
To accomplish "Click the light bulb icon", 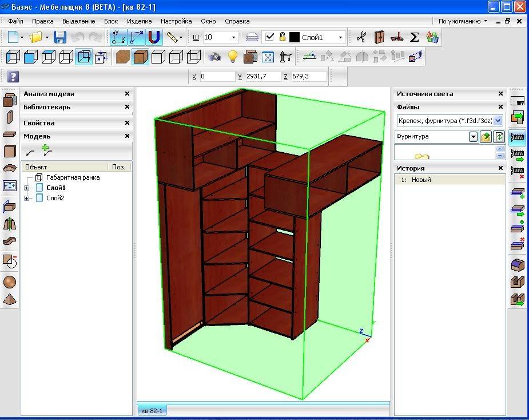I will [x=233, y=57].
